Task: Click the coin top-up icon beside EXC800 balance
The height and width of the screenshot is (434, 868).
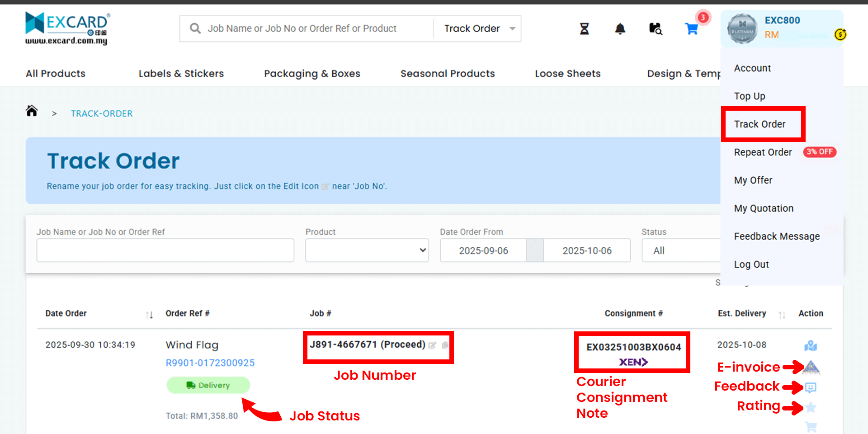Action: click(840, 34)
